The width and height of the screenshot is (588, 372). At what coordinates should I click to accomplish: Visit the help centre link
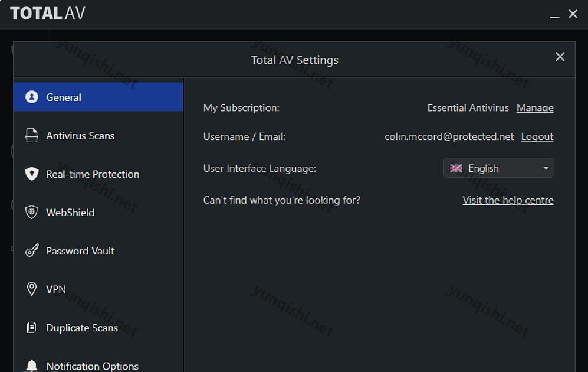coord(508,200)
